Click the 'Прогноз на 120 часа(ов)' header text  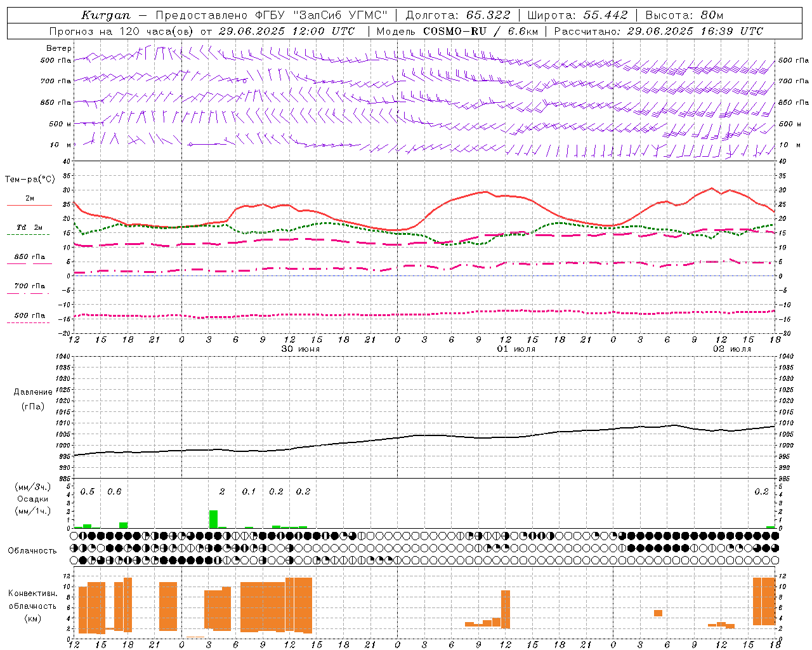[x=122, y=31]
